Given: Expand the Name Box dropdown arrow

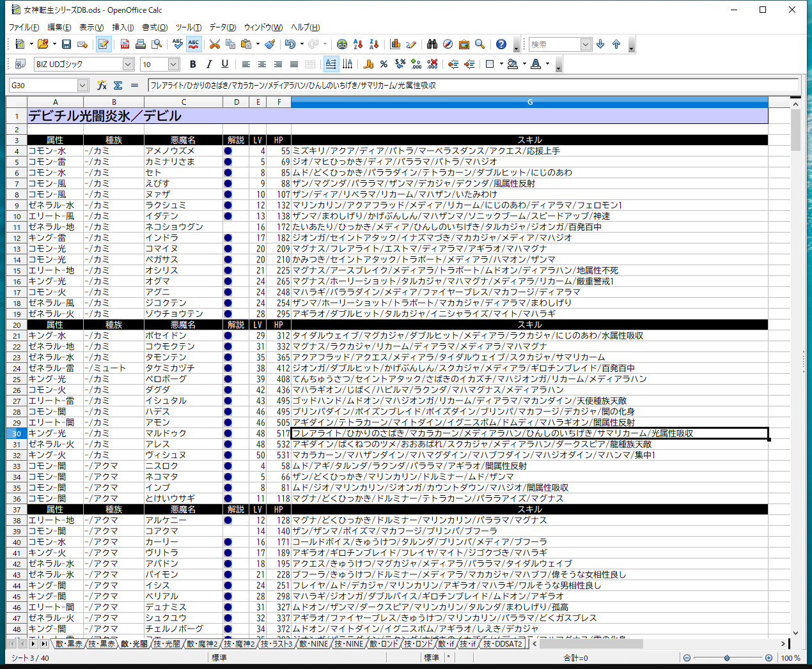Looking at the screenshot, I should [x=82, y=85].
